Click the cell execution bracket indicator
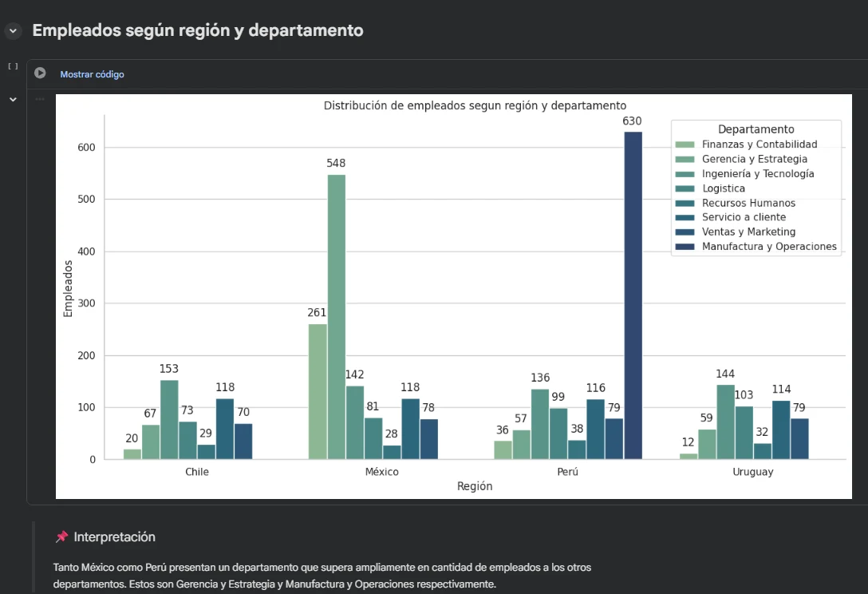This screenshot has width=868, height=594. pos(13,66)
